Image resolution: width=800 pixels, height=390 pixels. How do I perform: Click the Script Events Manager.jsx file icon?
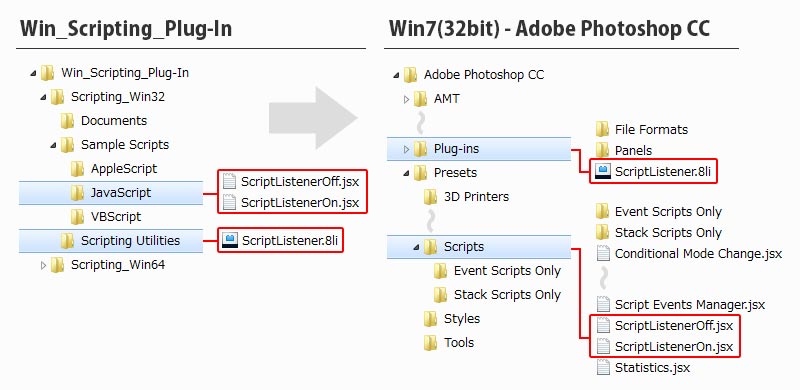[x=603, y=305]
